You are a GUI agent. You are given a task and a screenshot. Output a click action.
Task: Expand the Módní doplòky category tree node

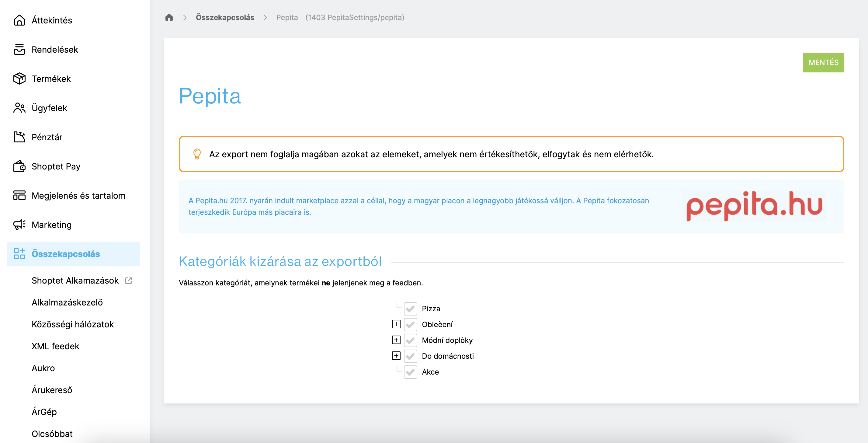coord(396,340)
